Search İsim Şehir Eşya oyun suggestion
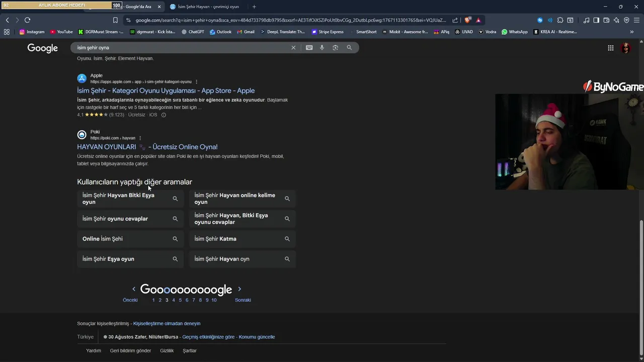The height and width of the screenshot is (362, 644). click(130, 259)
